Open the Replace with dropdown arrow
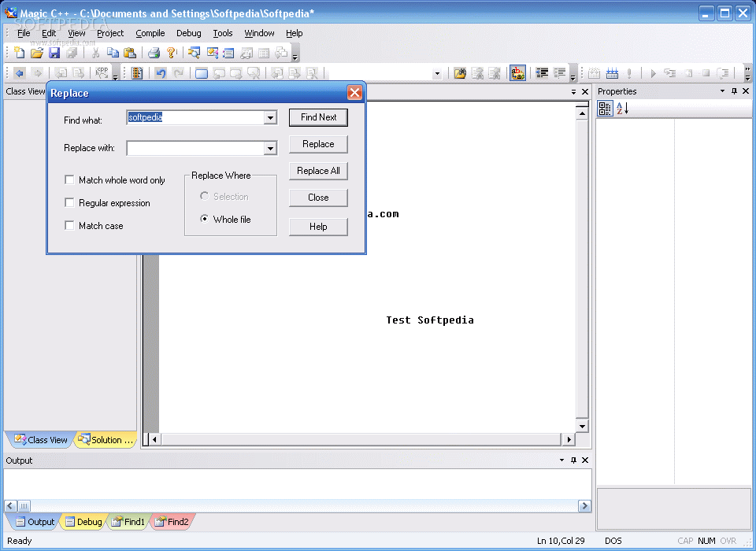This screenshot has width=756, height=551. point(270,149)
